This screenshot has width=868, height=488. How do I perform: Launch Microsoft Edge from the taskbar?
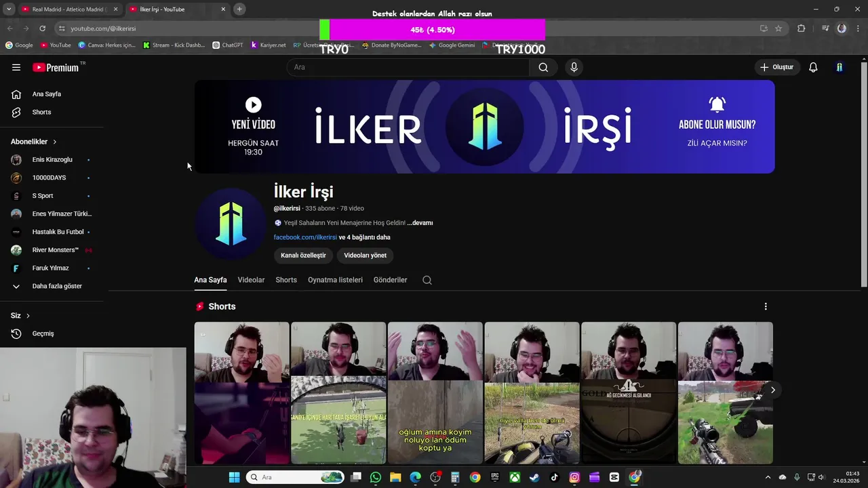point(415,477)
